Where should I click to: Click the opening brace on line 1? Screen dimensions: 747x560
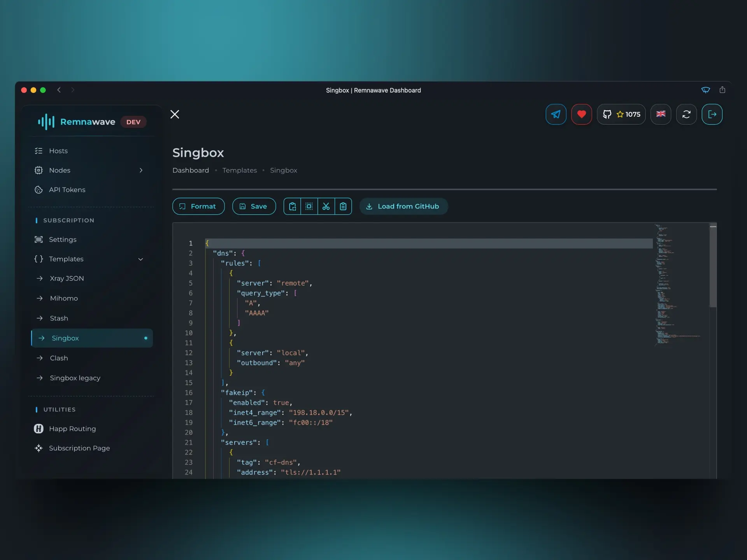point(207,243)
